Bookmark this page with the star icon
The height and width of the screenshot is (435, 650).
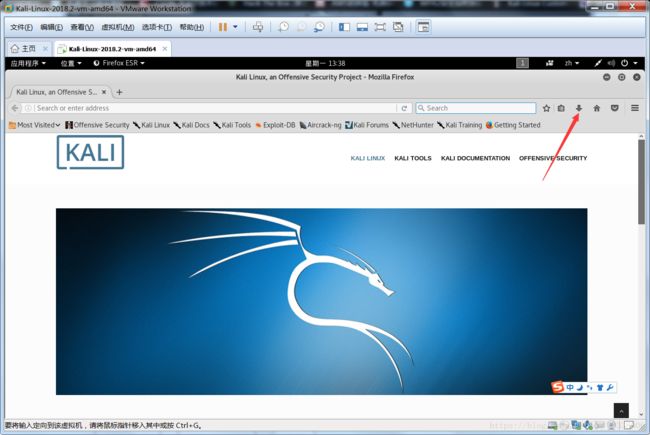pos(546,108)
